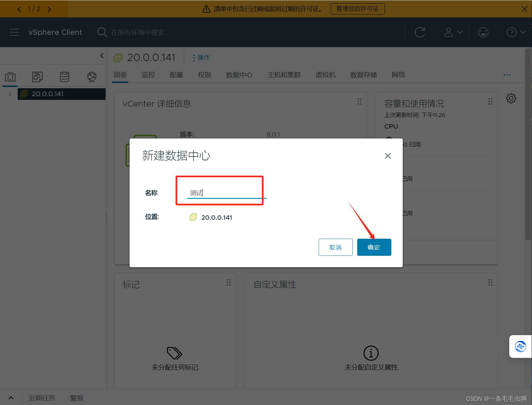Image resolution: width=532 pixels, height=405 pixels.
Task: Expand the 20.0.0.141 tree node
Action: point(10,94)
